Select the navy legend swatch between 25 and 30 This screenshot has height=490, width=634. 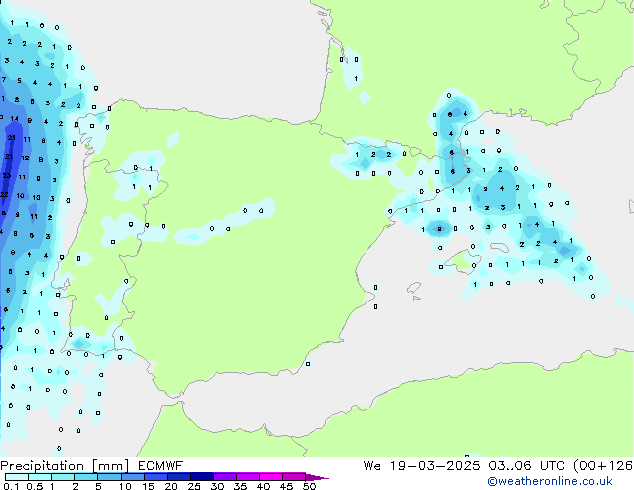tap(201, 477)
